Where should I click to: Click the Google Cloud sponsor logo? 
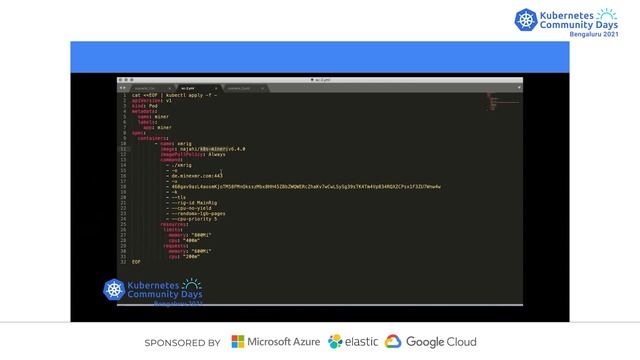pos(431,342)
